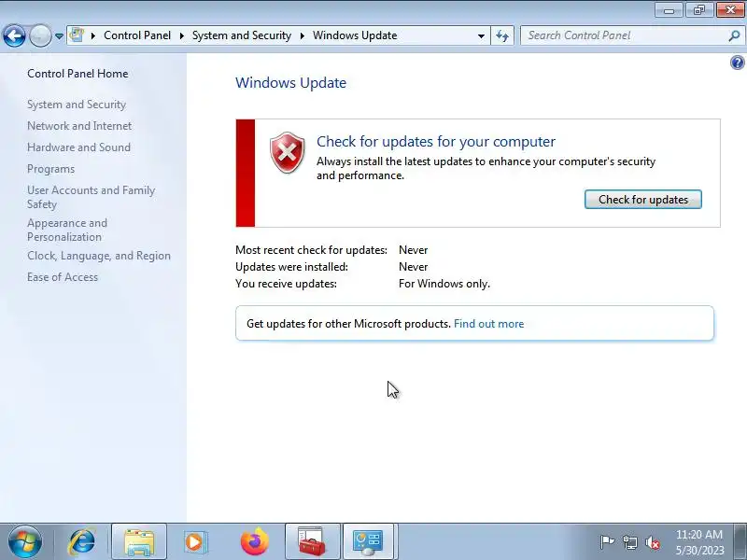Click the Never value beside Most recent check

413,250
